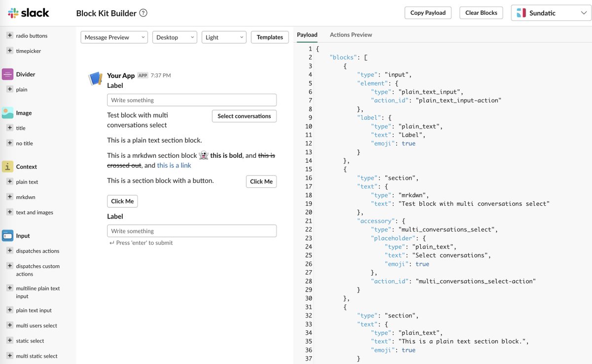Focus the bottom Write something input

(x=192, y=231)
